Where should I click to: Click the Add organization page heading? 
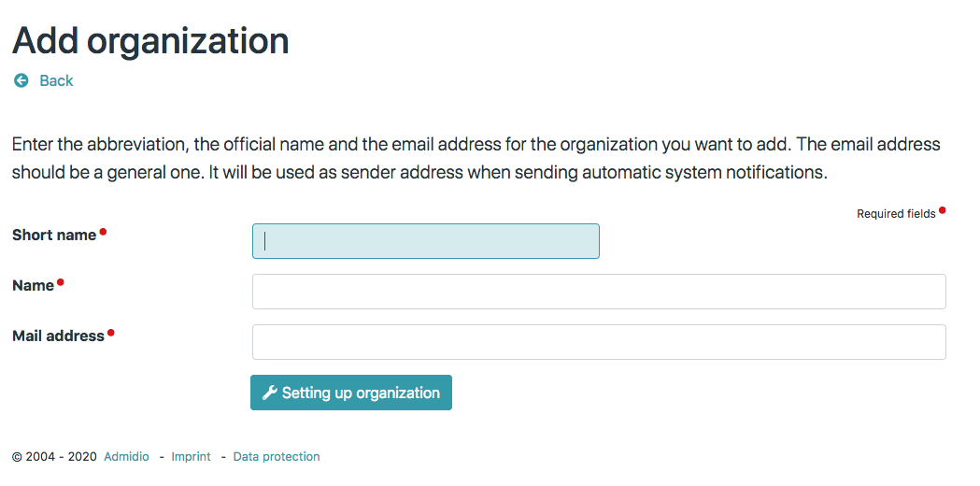click(x=150, y=40)
